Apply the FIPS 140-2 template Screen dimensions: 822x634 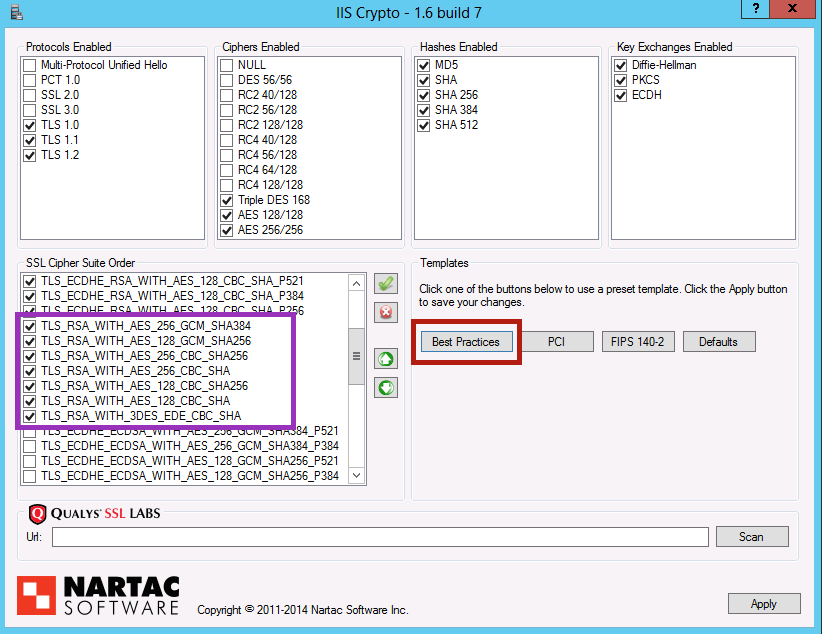(x=637, y=342)
